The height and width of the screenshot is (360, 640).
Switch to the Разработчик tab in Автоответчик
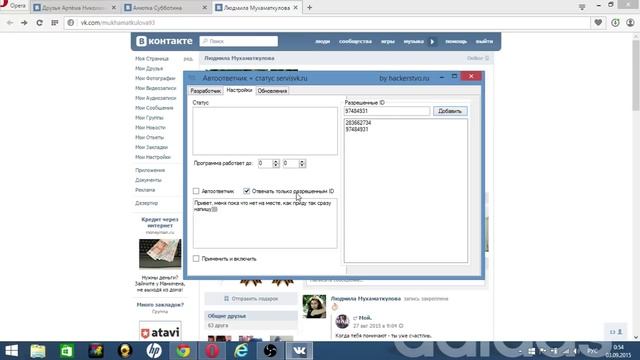pyautogui.click(x=206, y=91)
